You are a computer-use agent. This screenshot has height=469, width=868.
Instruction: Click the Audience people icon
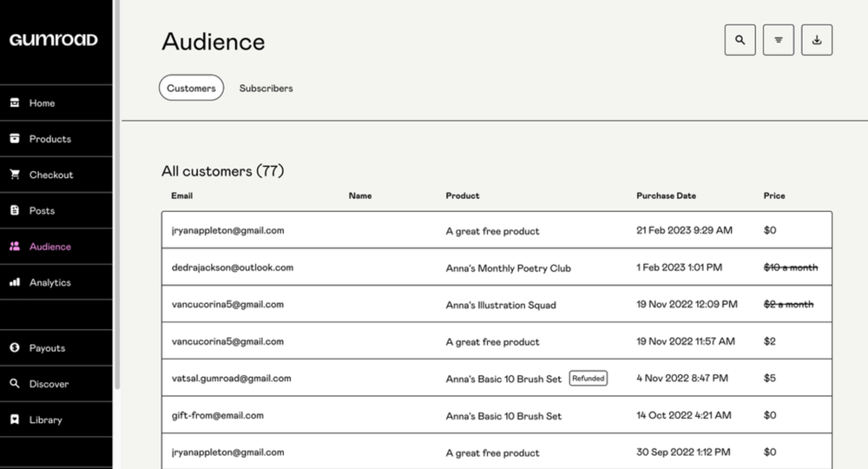(15, 247)
